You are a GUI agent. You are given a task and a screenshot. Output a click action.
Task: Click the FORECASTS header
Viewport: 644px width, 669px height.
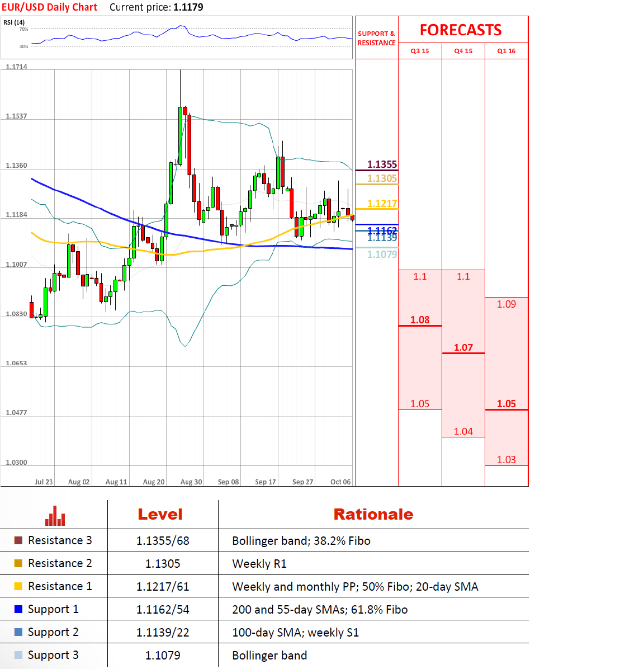[x=461, y=30]
